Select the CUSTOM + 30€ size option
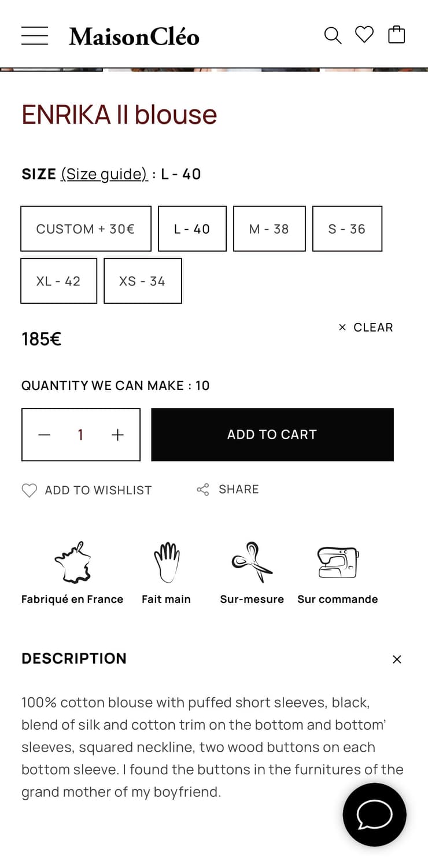This screenshot has height=868, width=428. tap(86, 229)
